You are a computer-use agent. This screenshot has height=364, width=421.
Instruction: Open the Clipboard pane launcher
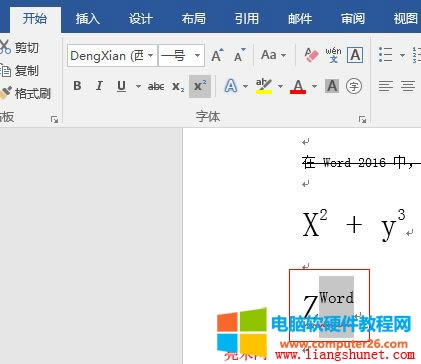(x=54, y=119)
